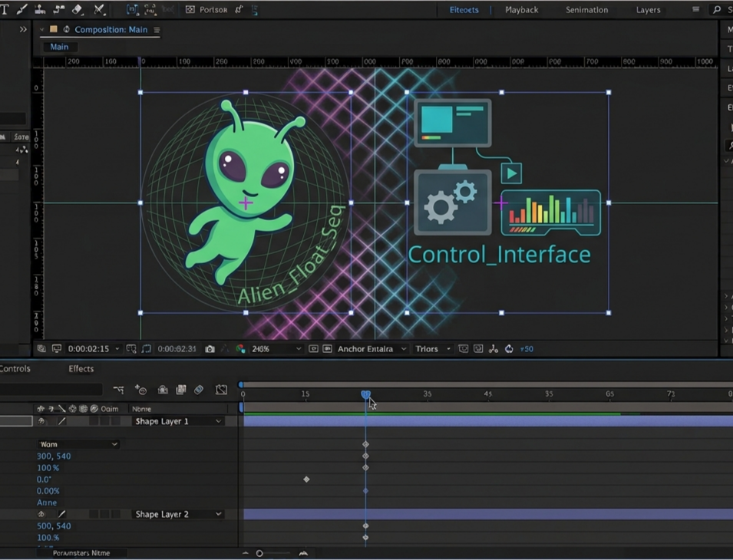Click the flowchart node icon in viewer footer
Screen dimensions: 733x560
pyautogui.click(x=494, y=349)
